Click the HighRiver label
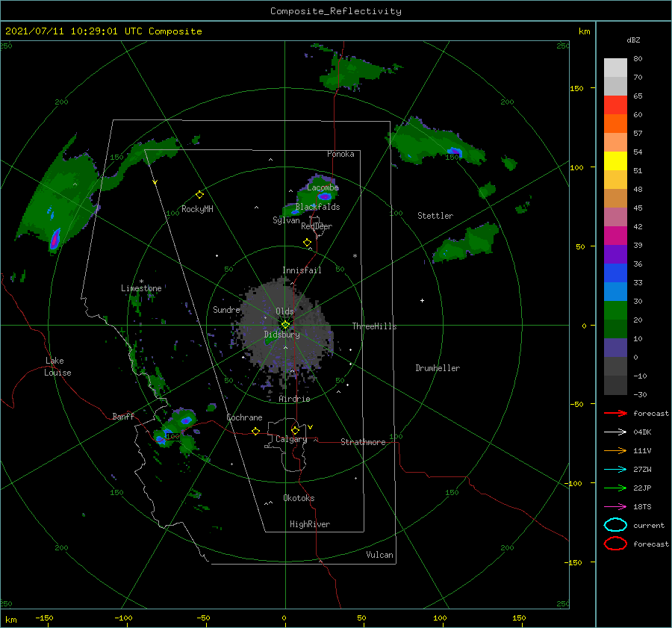The width and height of the screenshot is (672, 628). coord(309,524)
